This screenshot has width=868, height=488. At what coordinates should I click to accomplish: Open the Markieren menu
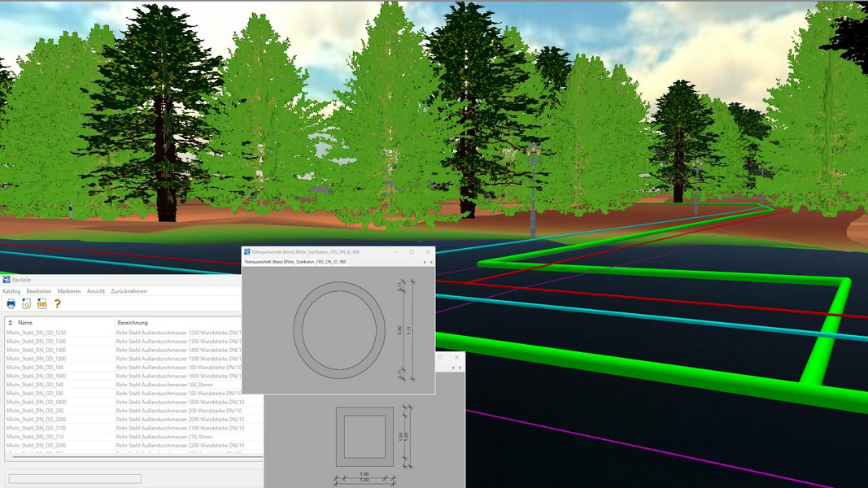click(x=69, y=291)
